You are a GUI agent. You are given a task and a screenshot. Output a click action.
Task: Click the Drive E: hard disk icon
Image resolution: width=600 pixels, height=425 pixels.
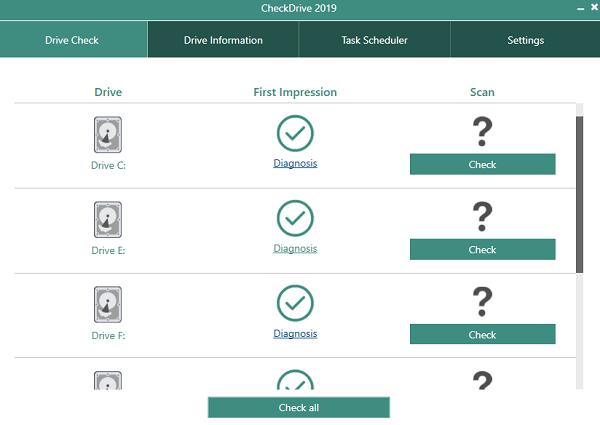(108, 220)
